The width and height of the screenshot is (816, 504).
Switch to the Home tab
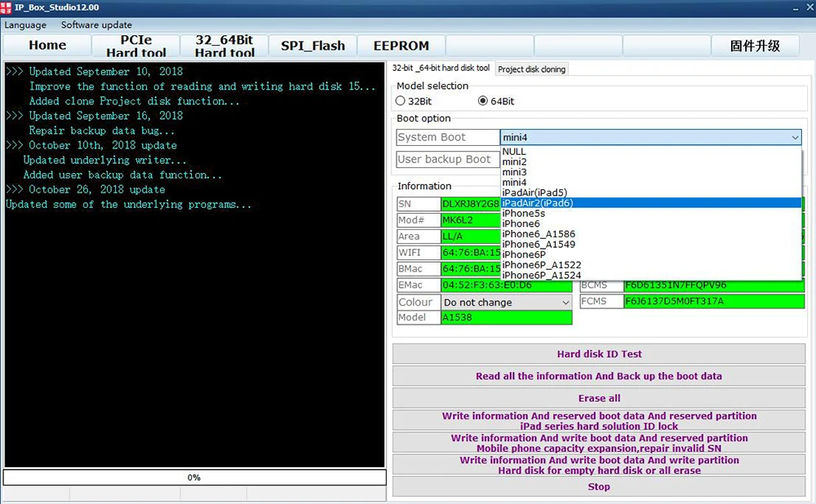tap(47, 45)
